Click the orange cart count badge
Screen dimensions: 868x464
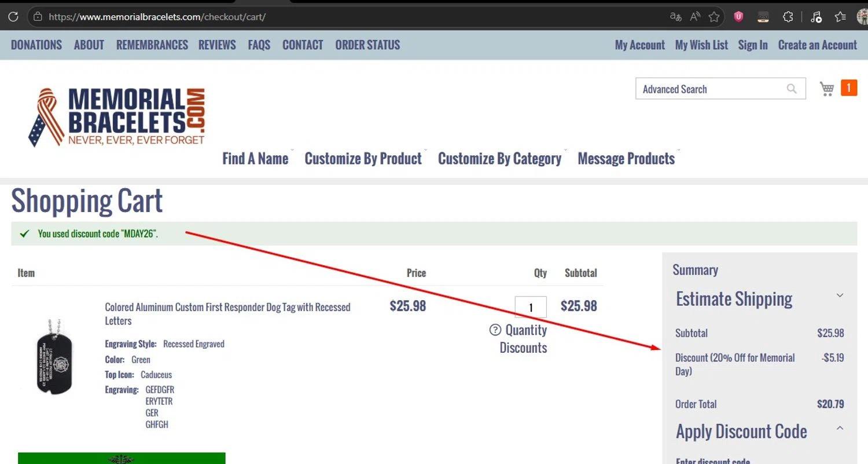(x=849, y=88)
